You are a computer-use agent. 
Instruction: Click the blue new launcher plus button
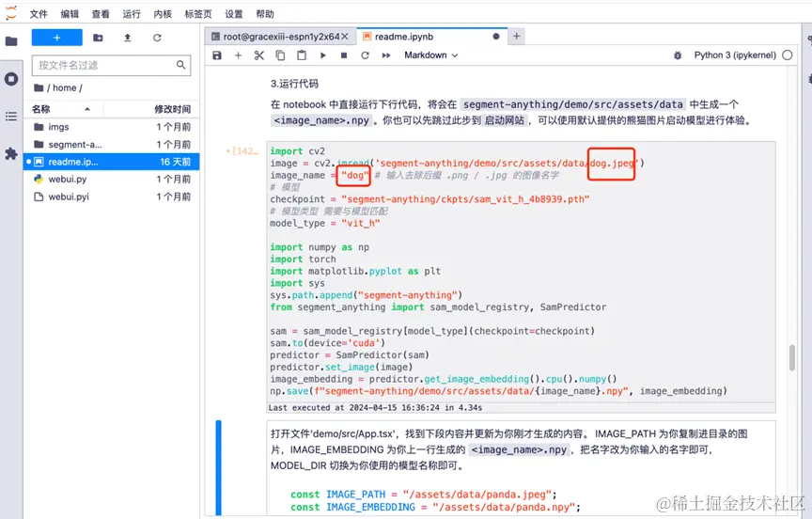point(57,38)
